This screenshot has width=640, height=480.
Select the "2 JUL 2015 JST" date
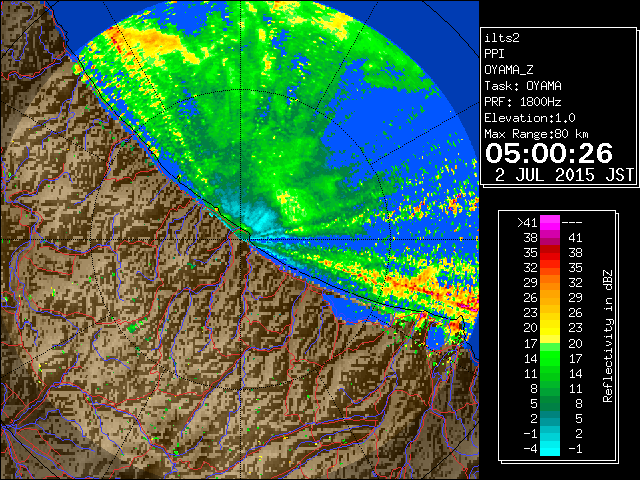pyautogui.click(x=564, y=175)
